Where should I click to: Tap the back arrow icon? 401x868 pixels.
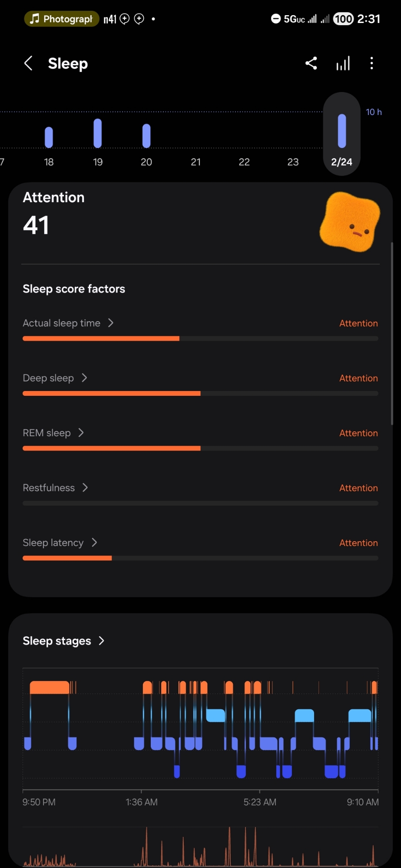28,63
